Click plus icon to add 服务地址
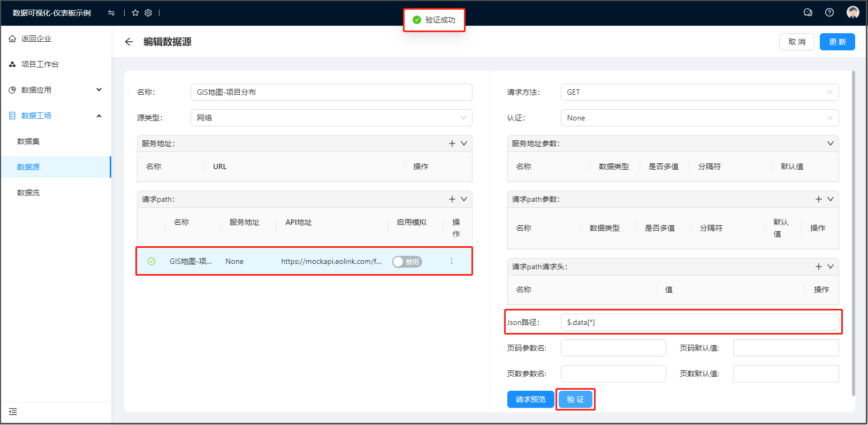Viewport: 868px width, 425px height. [x=452, y=143]
